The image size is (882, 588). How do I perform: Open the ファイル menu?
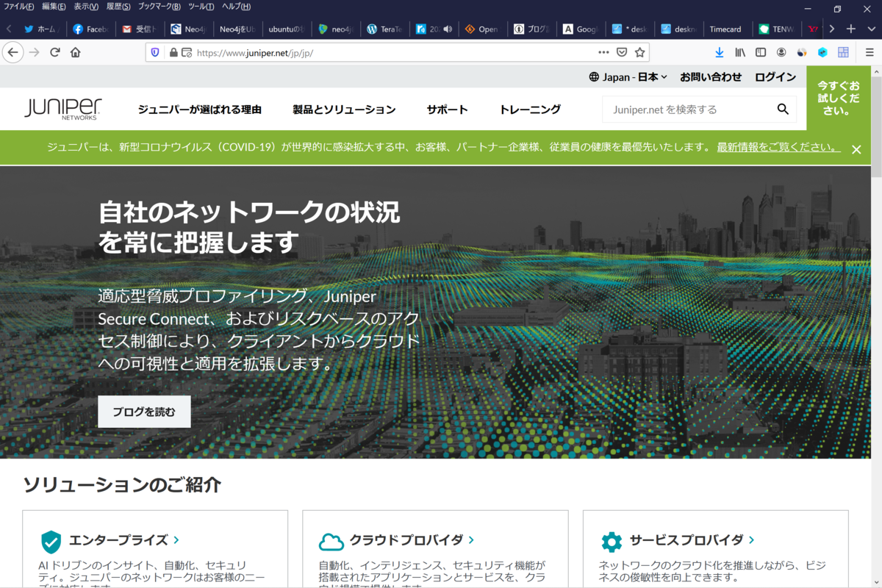[x=19, y=7]
